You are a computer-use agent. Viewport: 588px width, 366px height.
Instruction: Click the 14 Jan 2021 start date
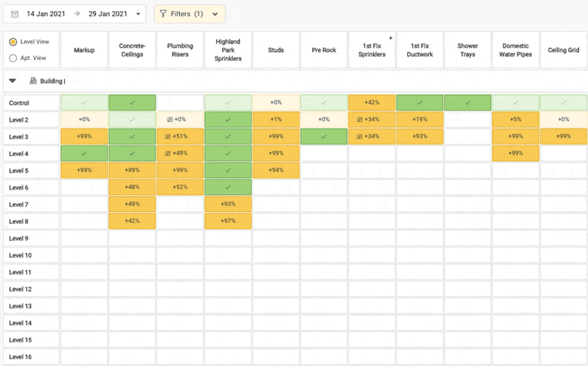(46, 14)
